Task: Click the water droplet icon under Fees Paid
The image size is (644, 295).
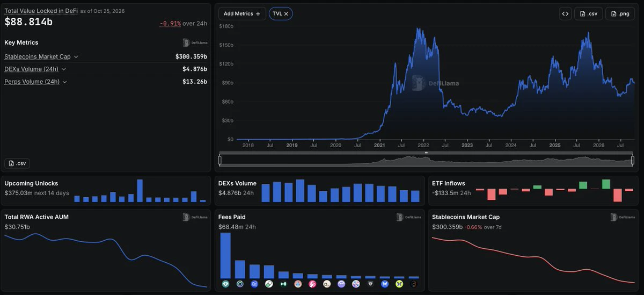Action: pos(298,284)
